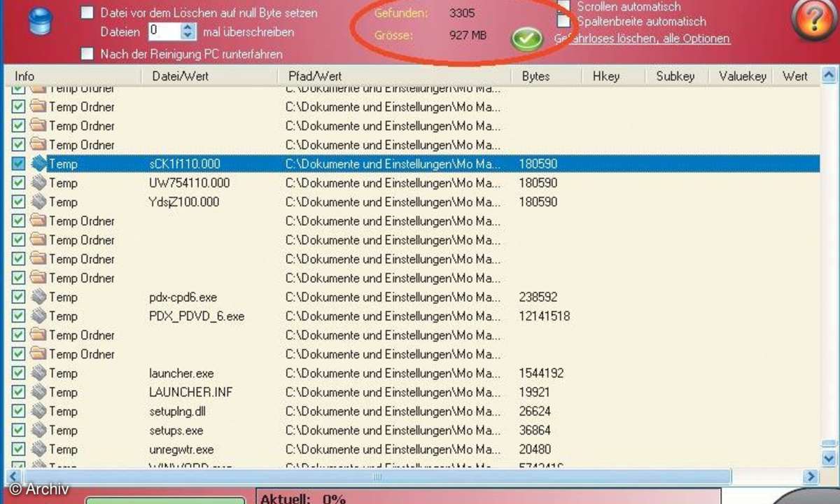Click the file icon of pdx-cpd6.exe row
Image resolution: width=840 pixels, height=504 pixels.
38,297
